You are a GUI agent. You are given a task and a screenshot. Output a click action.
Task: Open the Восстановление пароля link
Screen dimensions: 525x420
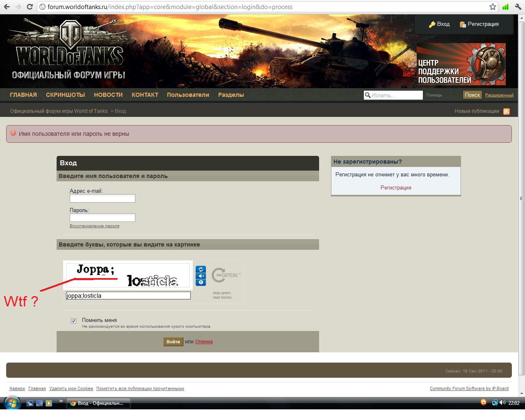coord(94,226)
